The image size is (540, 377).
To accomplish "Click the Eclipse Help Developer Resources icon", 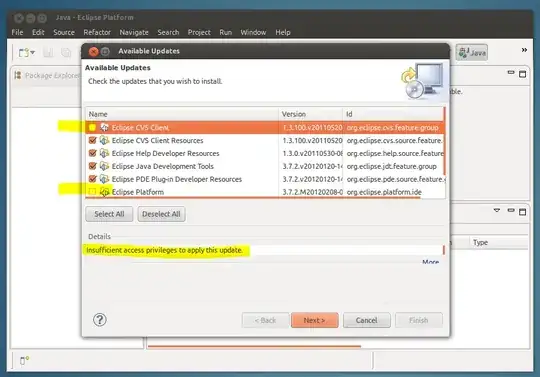I will 104,153.
